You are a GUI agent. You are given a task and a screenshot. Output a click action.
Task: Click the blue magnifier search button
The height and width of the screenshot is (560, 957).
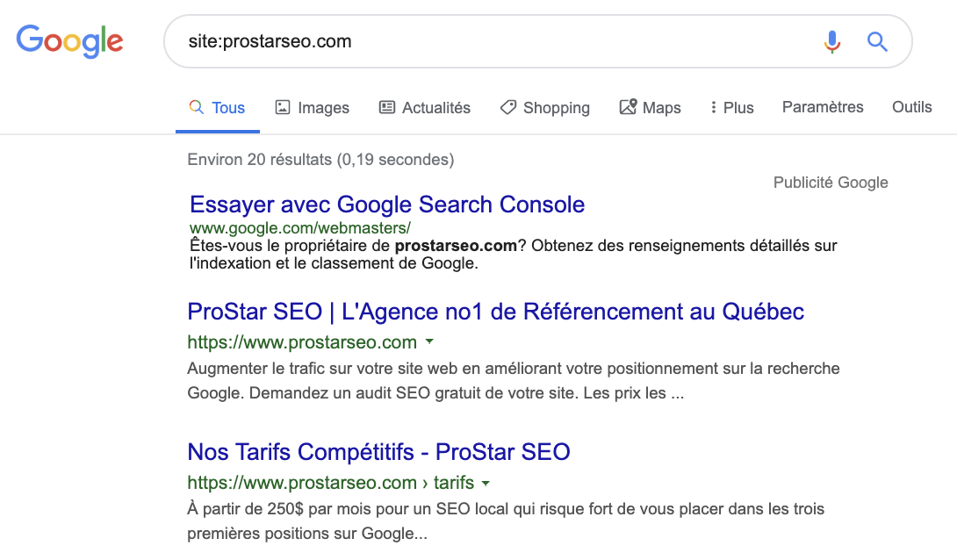pyautogui.click(x=877, y=41)
